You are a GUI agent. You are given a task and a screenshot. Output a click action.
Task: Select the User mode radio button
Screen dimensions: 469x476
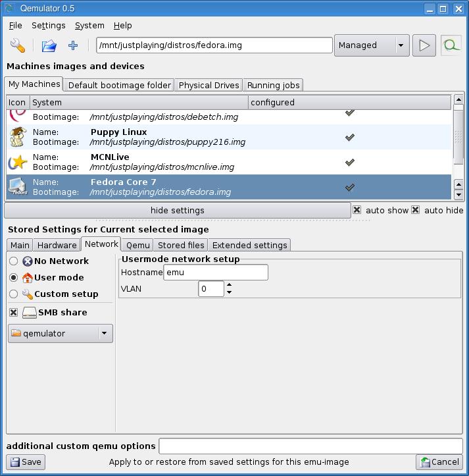pos(13,277)
